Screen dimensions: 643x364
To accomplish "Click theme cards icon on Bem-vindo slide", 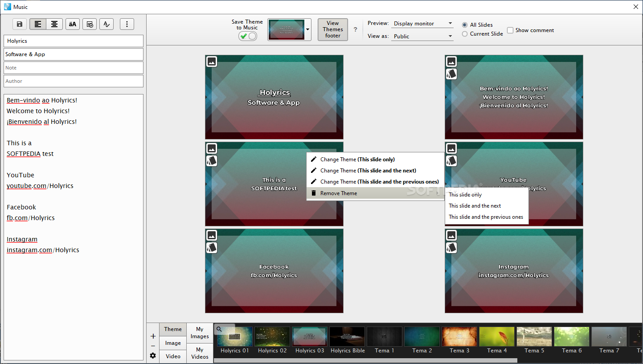I will [x=451, y=74].
